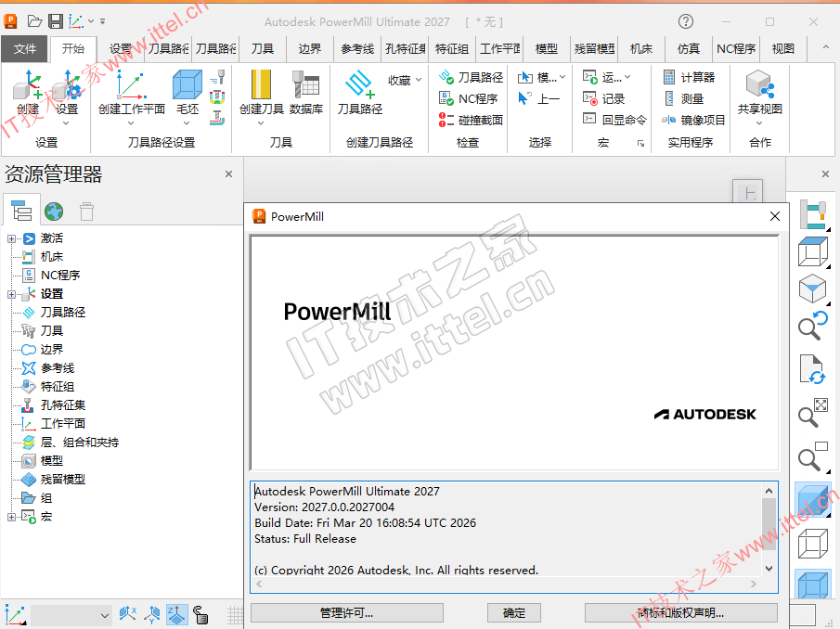Screen dimensions: 840x629
Task: Select 参考线 in the explorer tree
Action: [48, 368]
